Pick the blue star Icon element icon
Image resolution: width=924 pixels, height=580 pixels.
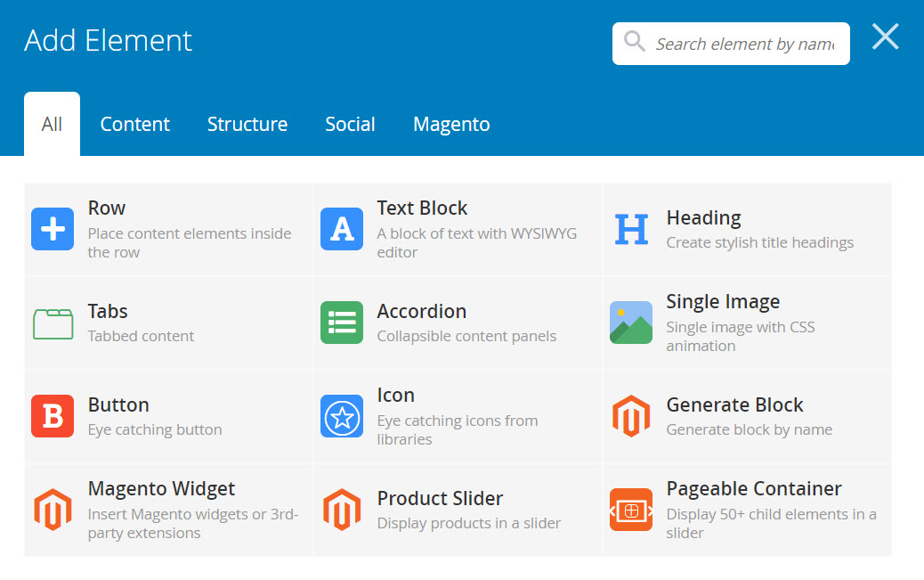[x=342, y=416]
